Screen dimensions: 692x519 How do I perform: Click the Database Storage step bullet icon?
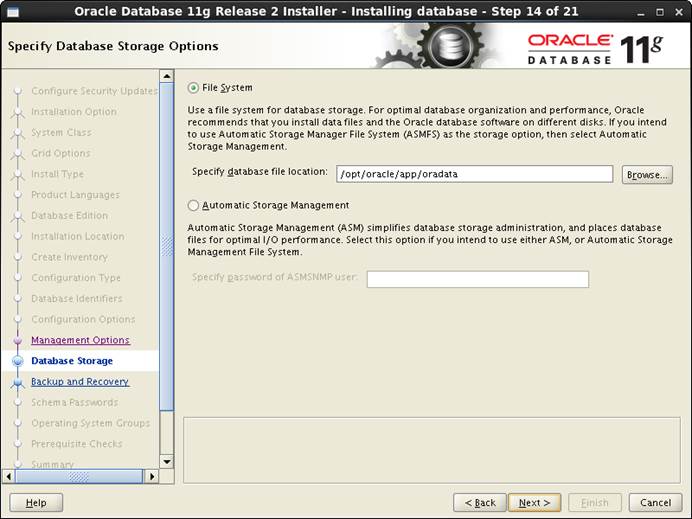18,361
